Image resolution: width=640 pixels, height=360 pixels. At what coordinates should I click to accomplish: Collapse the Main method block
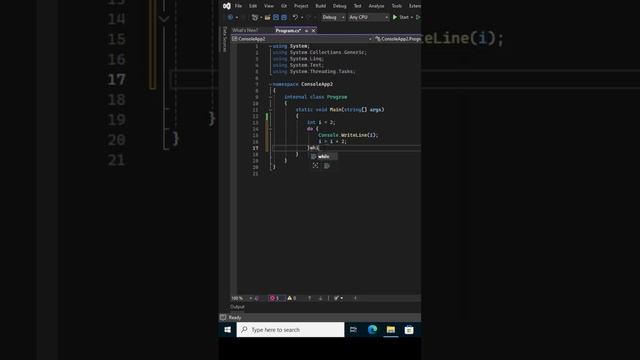270,110
